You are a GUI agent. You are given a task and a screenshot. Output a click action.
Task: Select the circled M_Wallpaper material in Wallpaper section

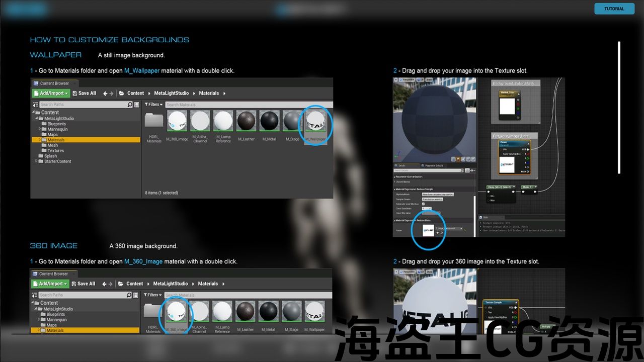tap(316, 122)
